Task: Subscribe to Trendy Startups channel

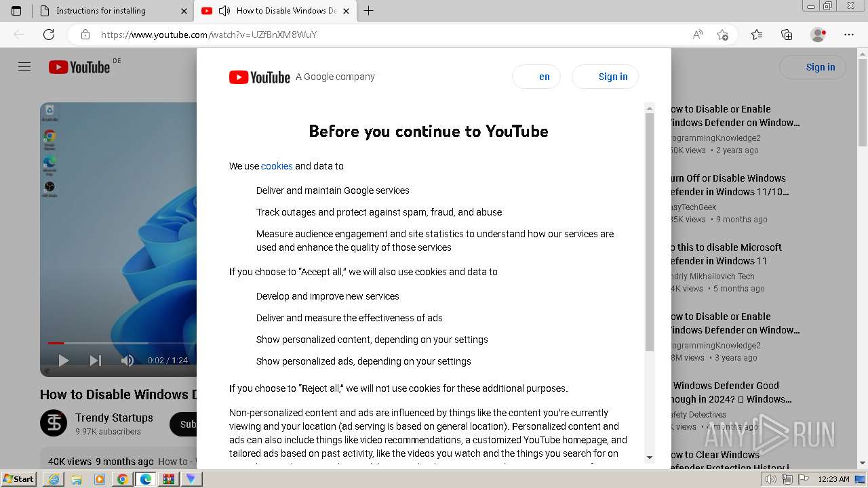Action: (x=183, y=424)
